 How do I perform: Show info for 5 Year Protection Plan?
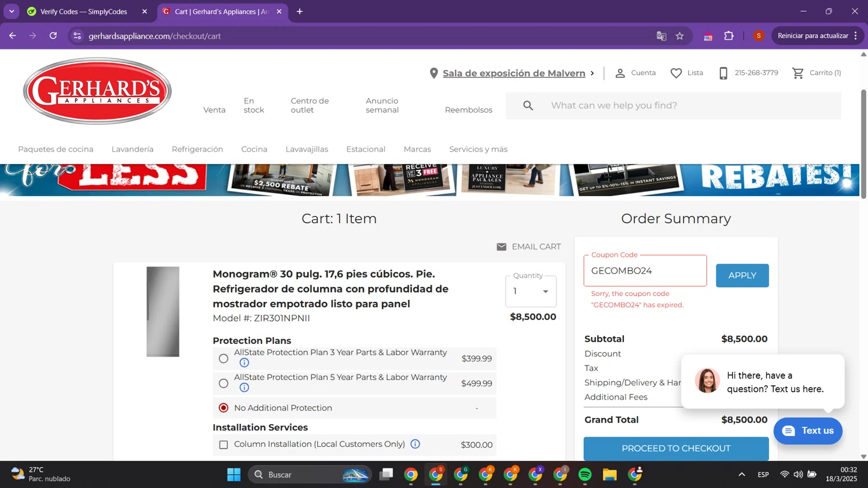click(244, 387)
